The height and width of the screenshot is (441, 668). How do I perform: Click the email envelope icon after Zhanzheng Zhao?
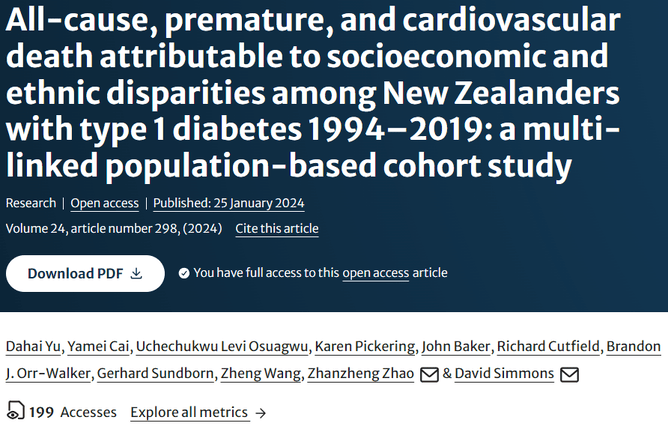(428, 375)
